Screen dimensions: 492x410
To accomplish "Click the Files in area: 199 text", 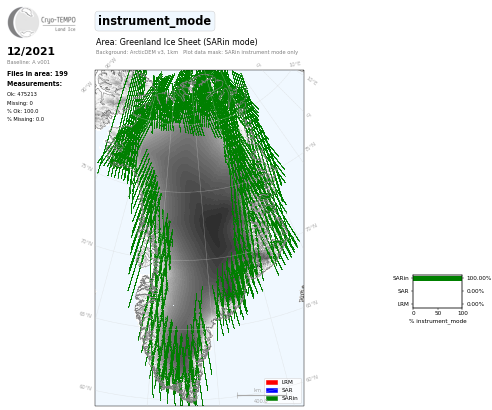I will [x=37, y=74].
